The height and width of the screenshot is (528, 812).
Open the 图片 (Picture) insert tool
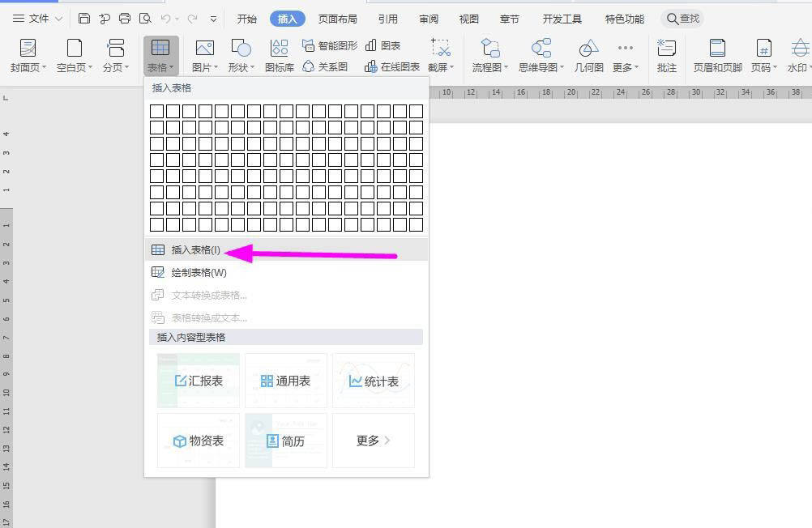click(x=203, y=55)
